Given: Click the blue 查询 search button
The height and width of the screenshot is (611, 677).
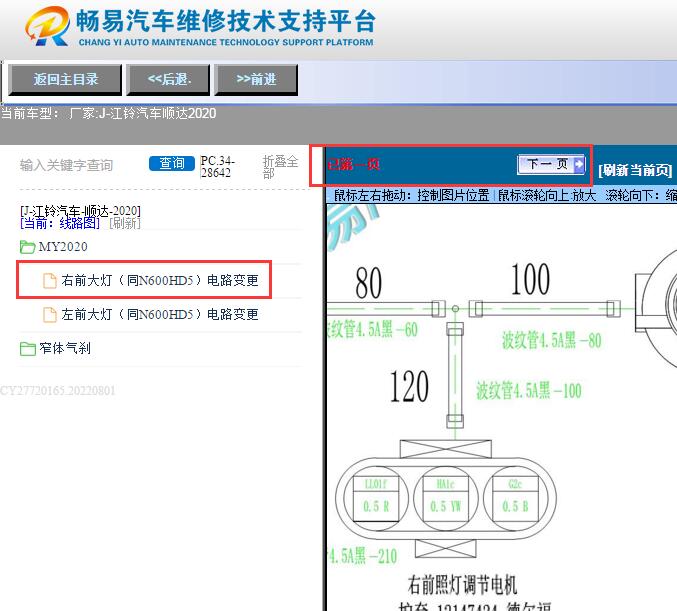Looking at the screenshot, I should [172, 163].
